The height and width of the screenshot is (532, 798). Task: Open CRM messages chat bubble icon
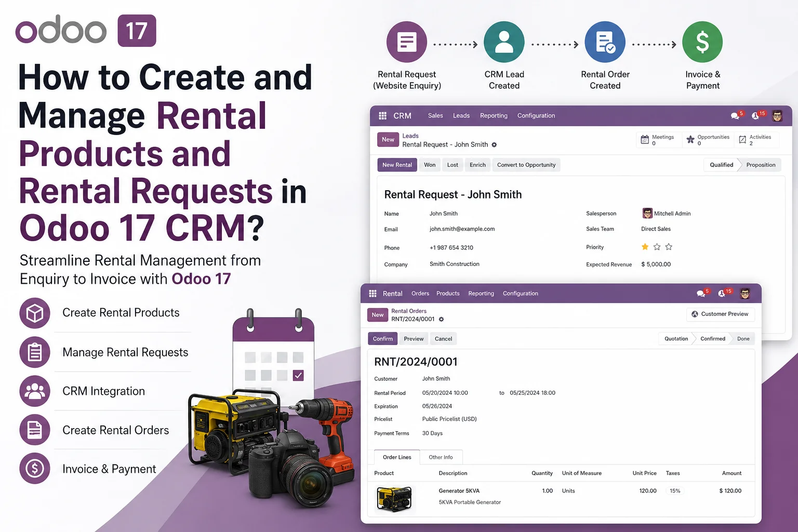coord(735,116)
